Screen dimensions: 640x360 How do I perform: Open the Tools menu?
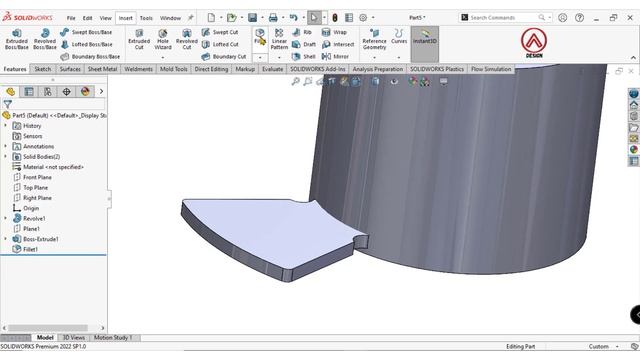pyautogui.click(x=146, y=18)
